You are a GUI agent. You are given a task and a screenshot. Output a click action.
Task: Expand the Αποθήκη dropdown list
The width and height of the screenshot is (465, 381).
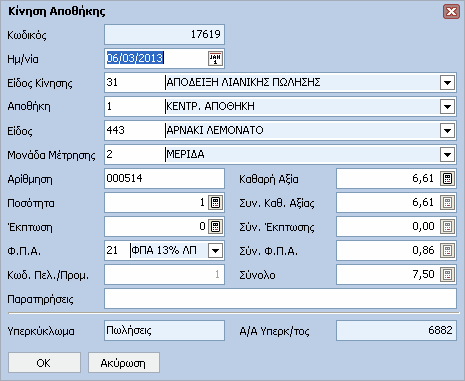447,107
